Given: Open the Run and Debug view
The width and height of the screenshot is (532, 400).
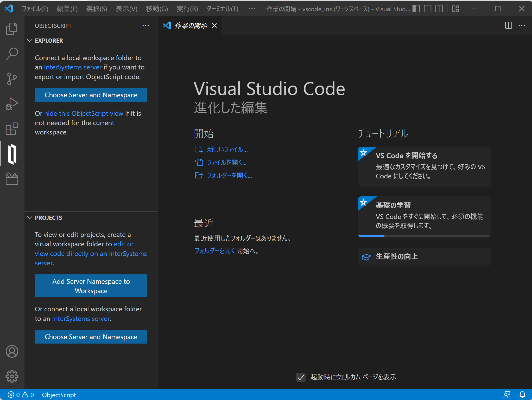Looking at the screenshot, I should 12,104.
